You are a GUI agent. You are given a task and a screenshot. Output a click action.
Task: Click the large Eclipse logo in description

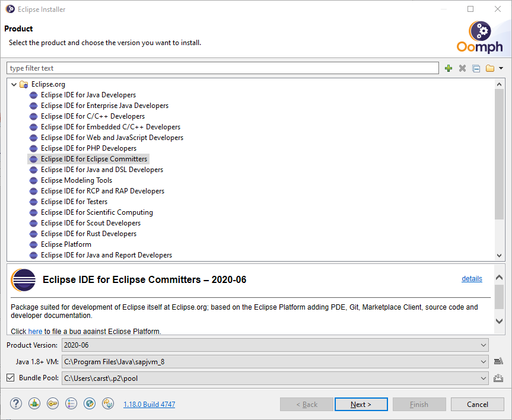coord(23,280)
